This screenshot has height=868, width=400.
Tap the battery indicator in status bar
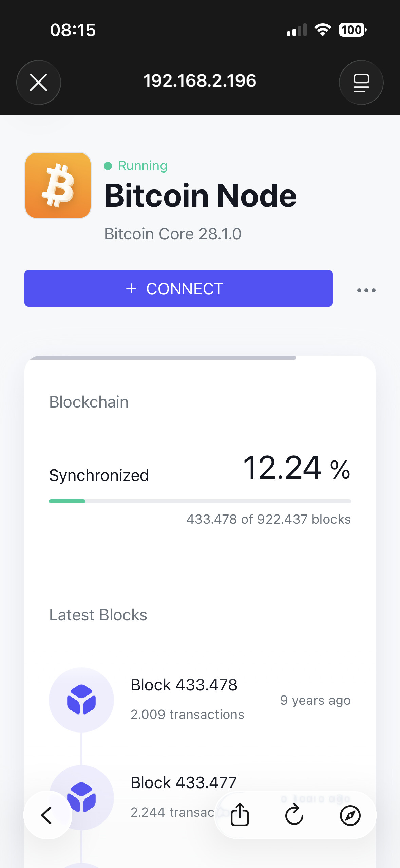(x=352, y=30)
